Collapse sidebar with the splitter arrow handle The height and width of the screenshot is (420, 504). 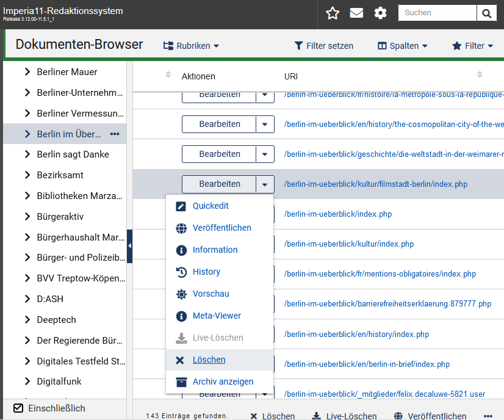pos(129,246)
